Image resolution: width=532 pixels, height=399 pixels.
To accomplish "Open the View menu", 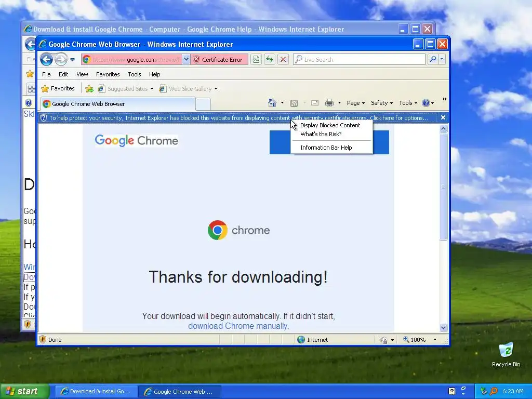I will coord(82,74).
